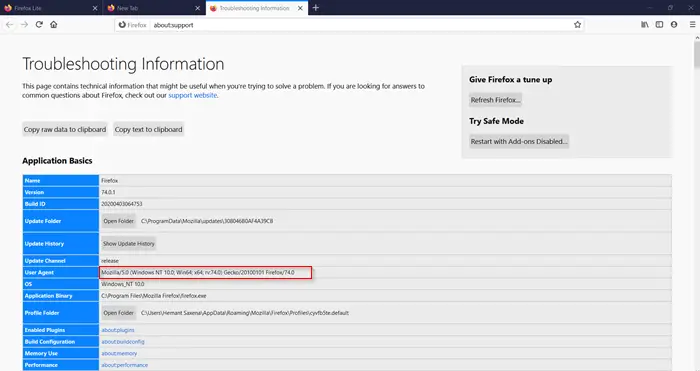Viewport: 700px width, 371px height.
Task: Click the version value 74.0.1
Action: (x=108, y=192)
